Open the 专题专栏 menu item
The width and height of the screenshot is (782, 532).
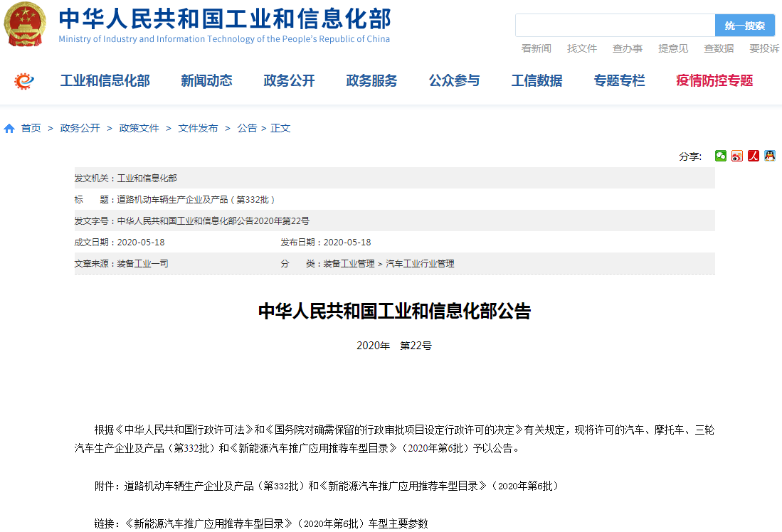point(620,81)
